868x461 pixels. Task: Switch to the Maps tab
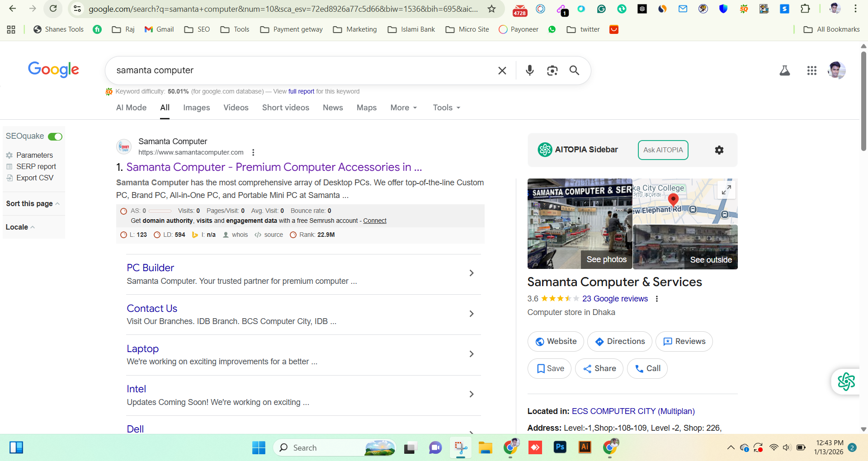(367, 108)
